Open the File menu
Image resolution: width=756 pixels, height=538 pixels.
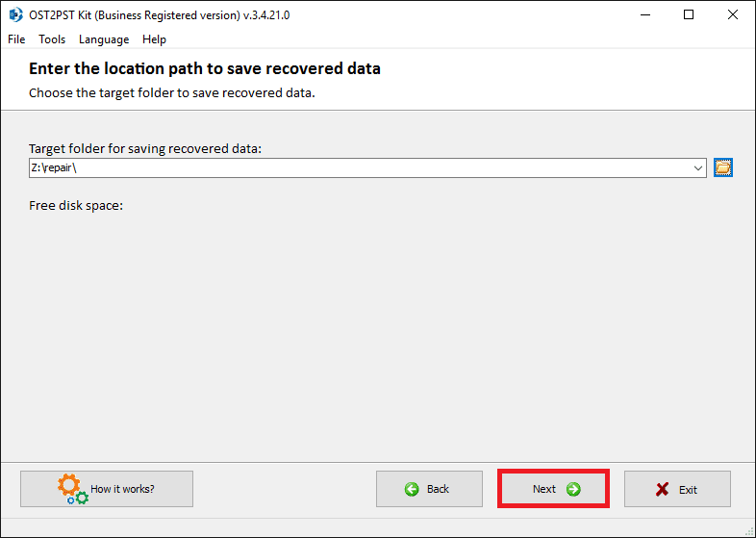point(16,39)
